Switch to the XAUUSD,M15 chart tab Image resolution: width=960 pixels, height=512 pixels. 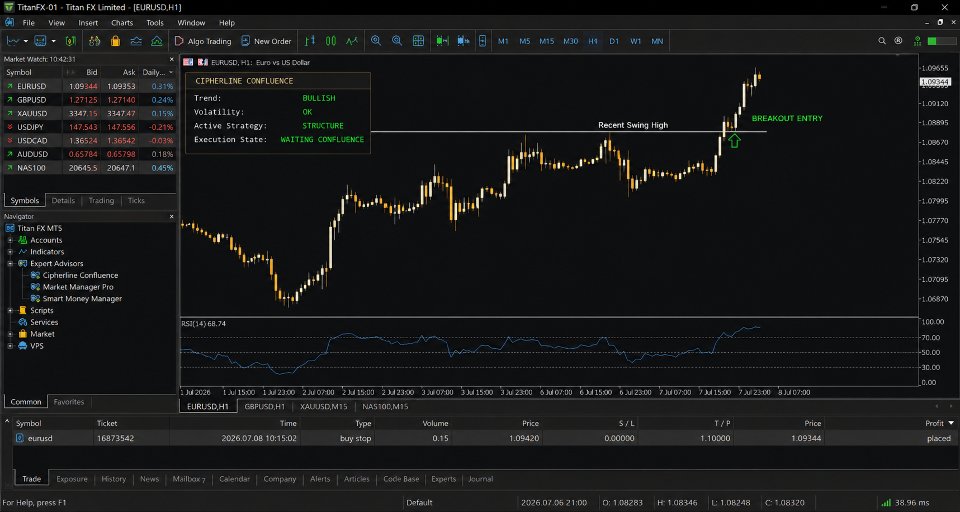323,406
